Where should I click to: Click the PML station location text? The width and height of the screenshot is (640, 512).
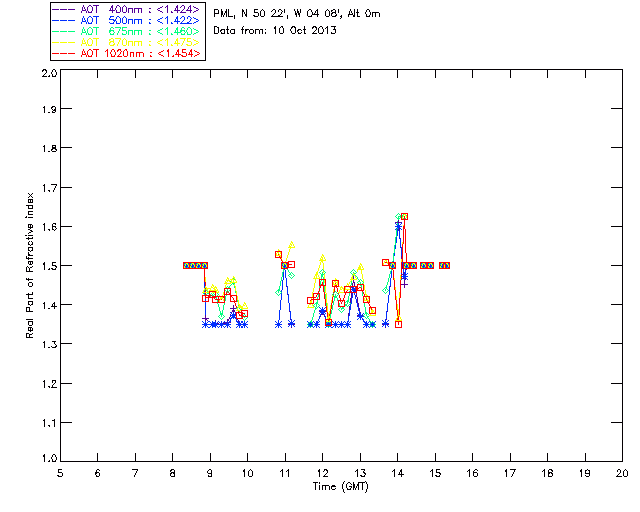[x=297, y=14]
